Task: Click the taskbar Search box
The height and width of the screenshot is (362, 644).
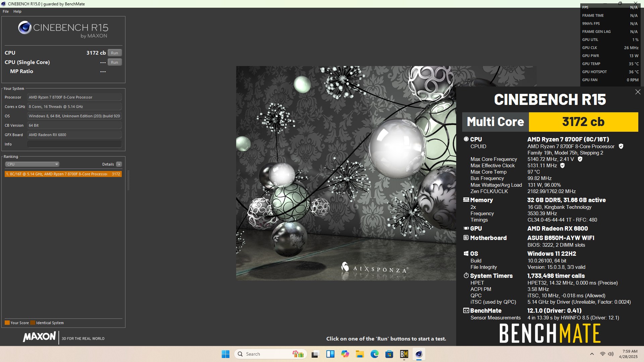Action: tap(270, 354)
